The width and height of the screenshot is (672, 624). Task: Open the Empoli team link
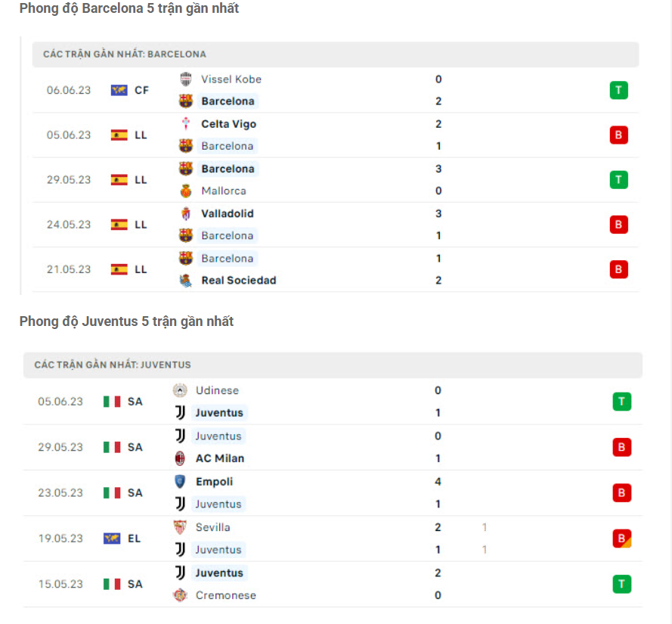click(214, 482)
